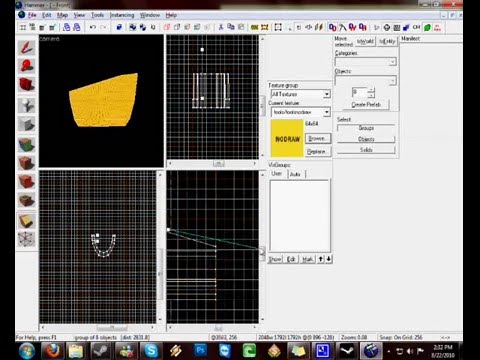Viewport: 480px width, 360px height.
Task: Open the Map menu
Action: (62, 15)
